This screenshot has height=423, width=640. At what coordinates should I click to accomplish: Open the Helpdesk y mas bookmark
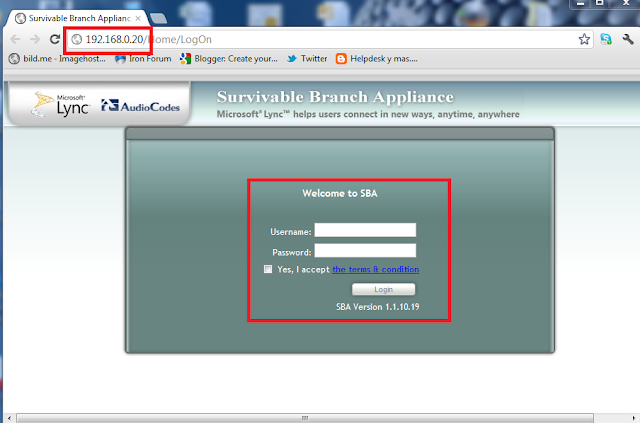point(376,59)
